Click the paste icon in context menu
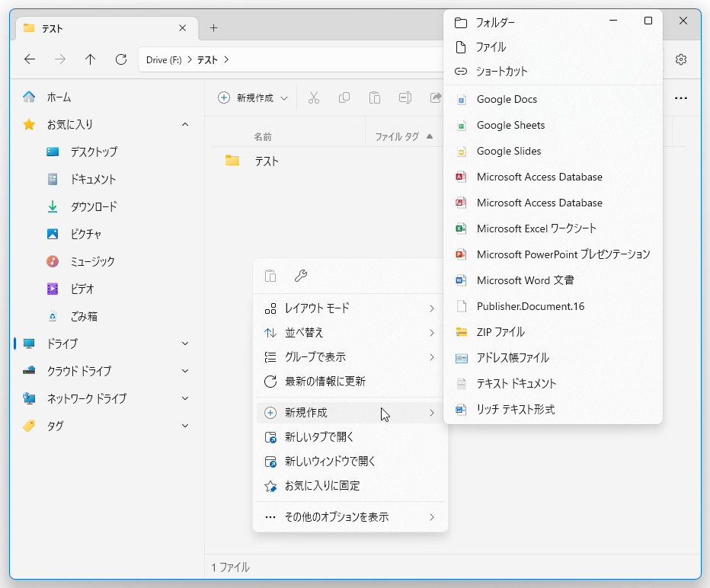Image resolution: width=710 pixels, height=588 pixels. click(270, 276)
